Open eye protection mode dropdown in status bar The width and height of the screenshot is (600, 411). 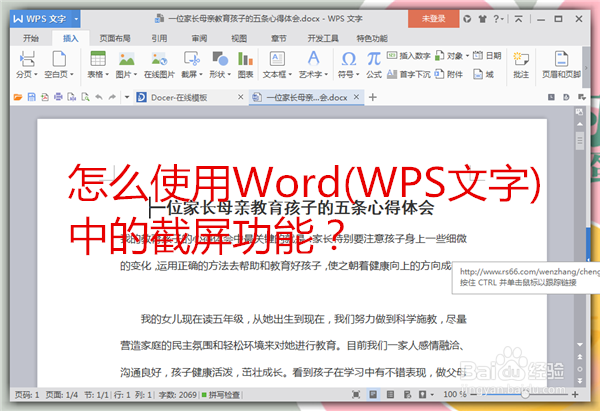coord(432,395)
